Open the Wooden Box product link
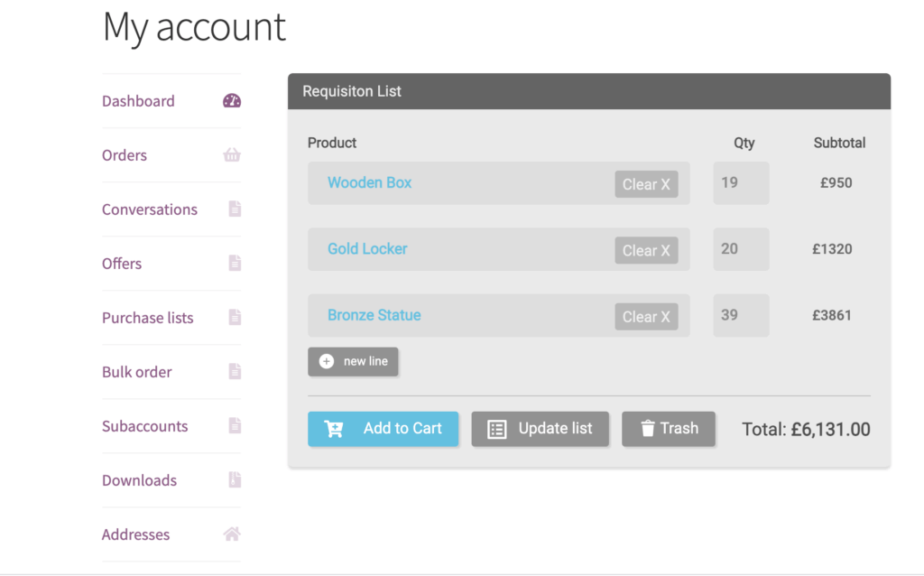 click(x=369, y=182)
